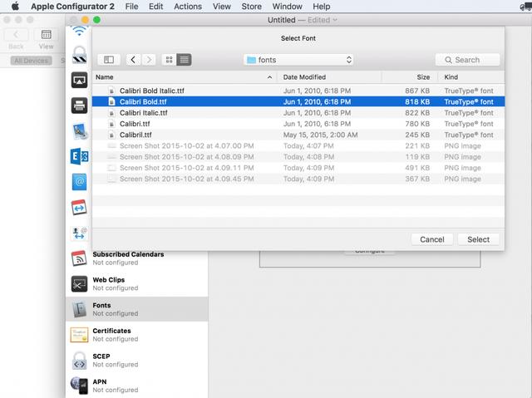Open the fonts folder location popup

pyautogui.click(x=298, y=60)
